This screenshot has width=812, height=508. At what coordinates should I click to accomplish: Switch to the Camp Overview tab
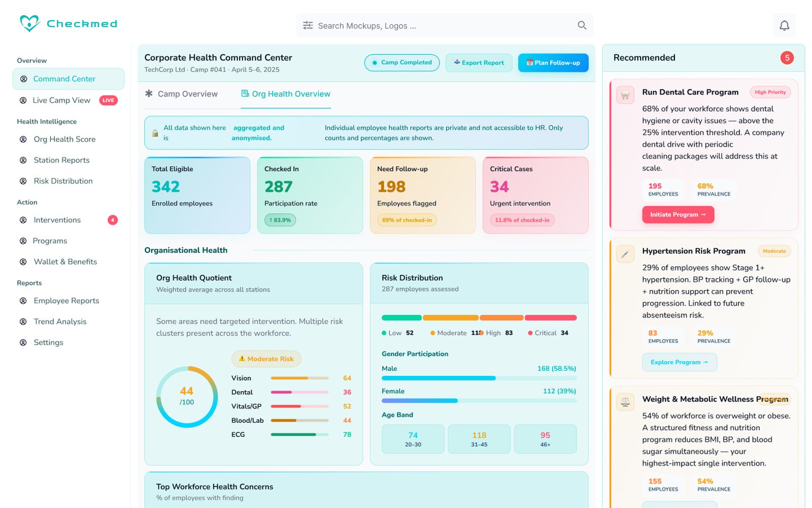pyautogui.click(x=181, y=94)
